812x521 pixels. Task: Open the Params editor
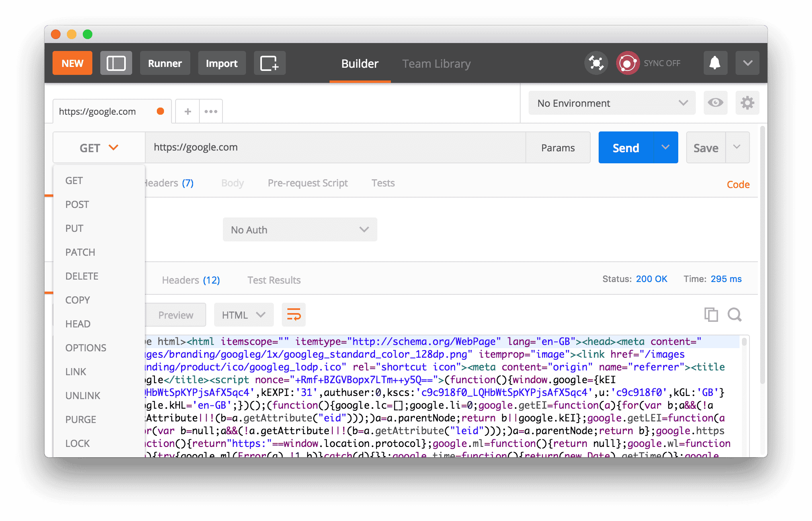click(558, 148)
